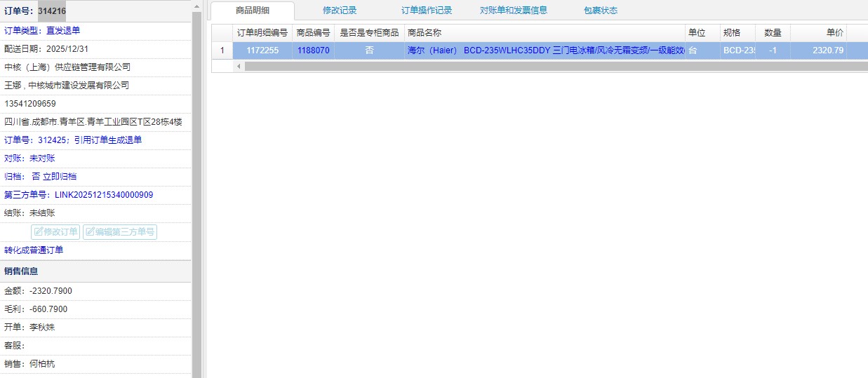Viewport: 868px width, 378px height.
Task: Click the left arrow of horizontal scrollbar
Action: (239, 66)
